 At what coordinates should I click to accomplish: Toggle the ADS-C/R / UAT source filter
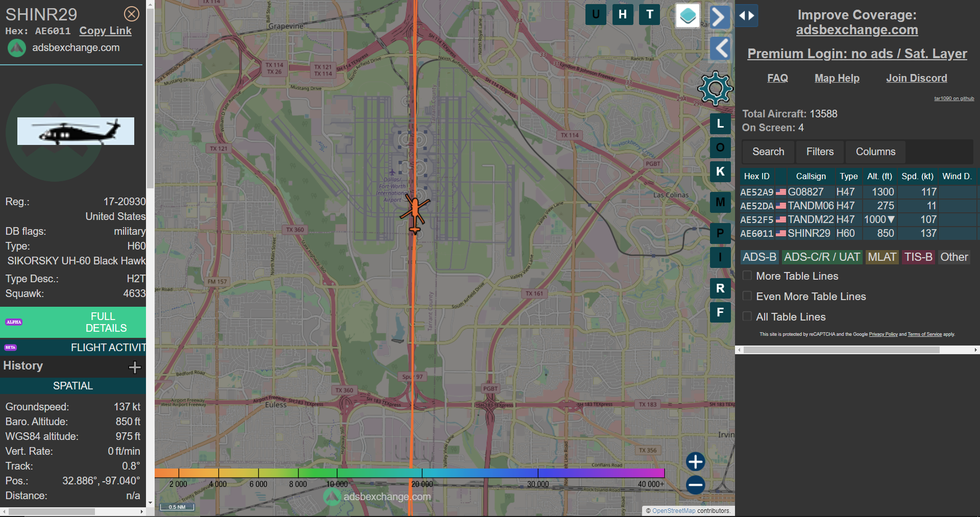(x=822, y=257)
